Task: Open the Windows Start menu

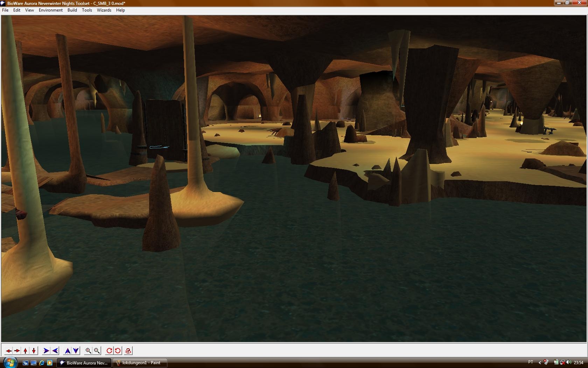Action: 9,362
